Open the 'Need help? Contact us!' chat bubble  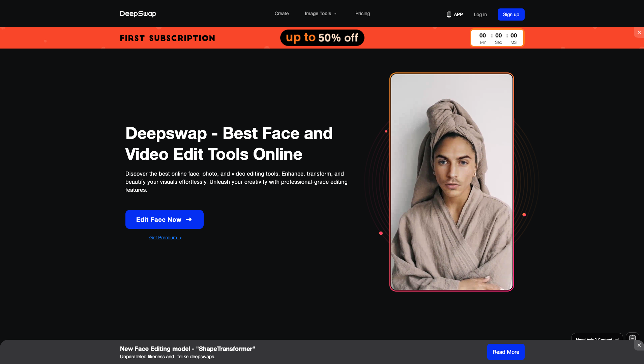pos(597,339)
